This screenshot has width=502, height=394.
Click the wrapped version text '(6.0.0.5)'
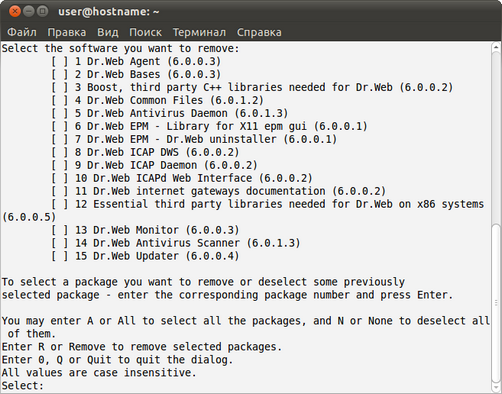29,217
